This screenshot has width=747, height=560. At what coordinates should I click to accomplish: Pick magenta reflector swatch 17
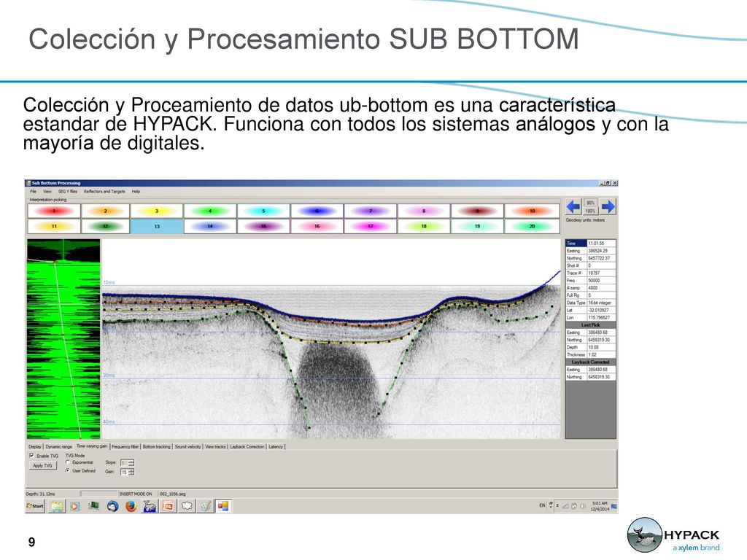[370, 226]
